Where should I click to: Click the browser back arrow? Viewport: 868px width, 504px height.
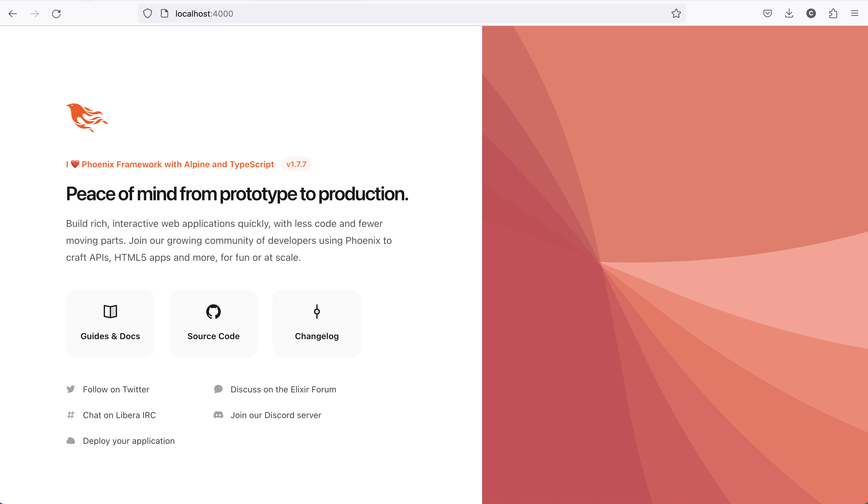click(x=13, y=14)
